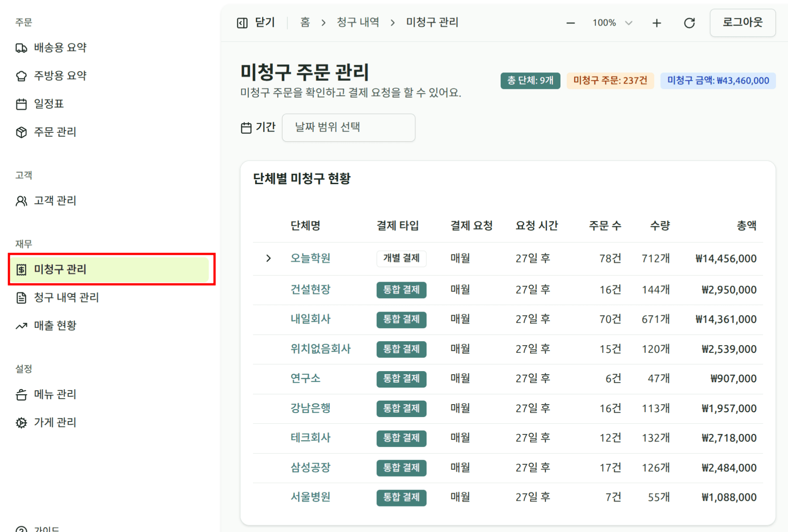The width and height of the screenshot is (788, 532).
Task: Click the 주문 관리 package icon
Action: [x=21, y=132]
